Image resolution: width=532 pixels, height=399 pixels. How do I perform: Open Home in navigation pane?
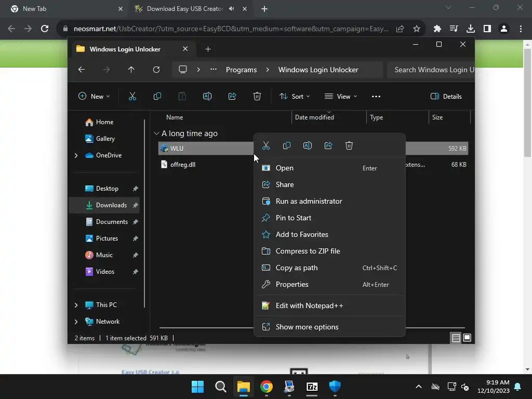tap(104, 122)
